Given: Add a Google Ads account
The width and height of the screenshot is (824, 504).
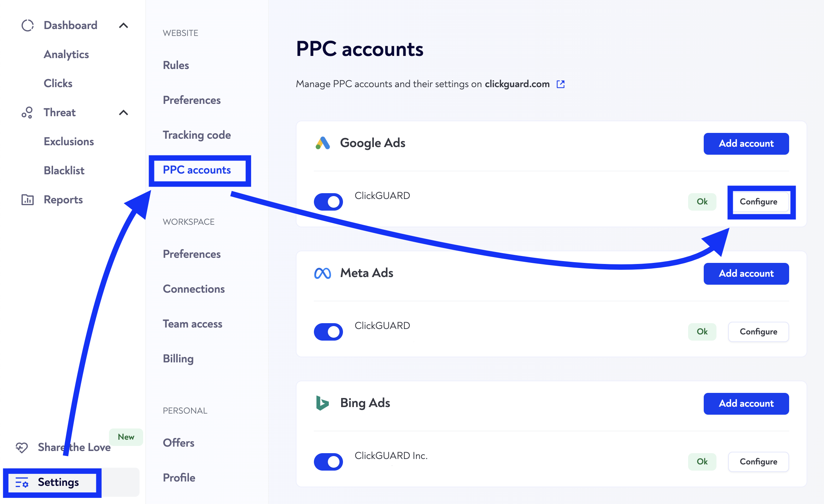Looking at the screenshot, I should point(746,144).
